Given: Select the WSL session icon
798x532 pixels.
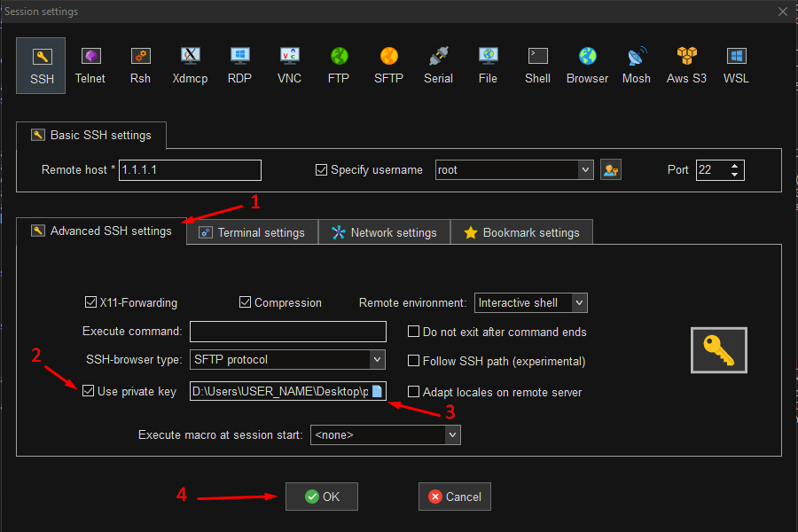Looking at the screenshot, I should tap(736, 66).
